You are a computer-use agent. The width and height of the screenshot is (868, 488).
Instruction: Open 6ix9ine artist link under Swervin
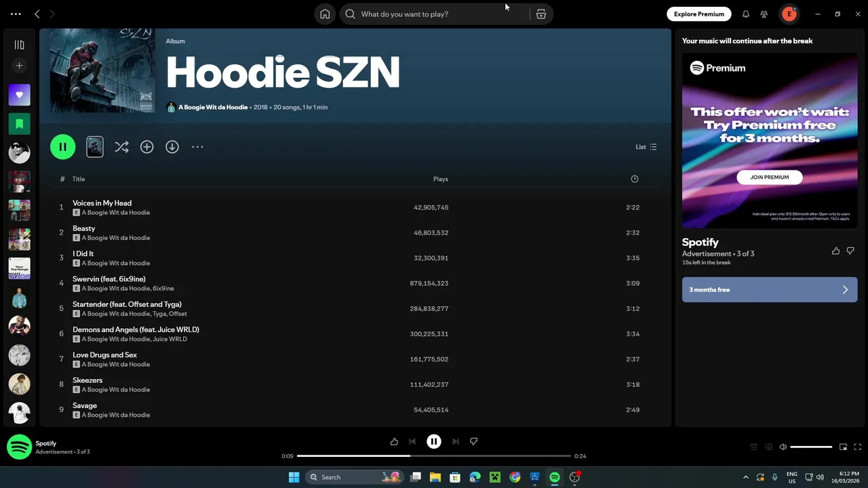pyautogui.click(x=163, y=289)
